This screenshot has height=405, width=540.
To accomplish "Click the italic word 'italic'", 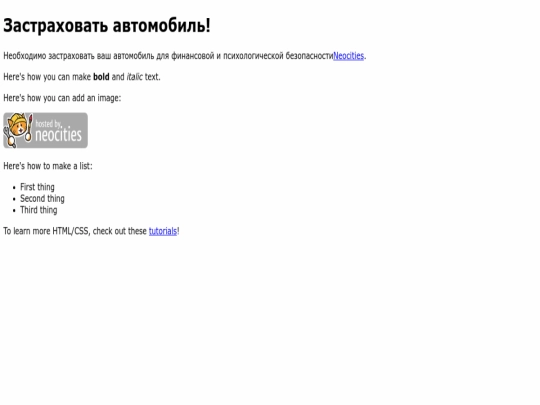I will pos(135,77).
